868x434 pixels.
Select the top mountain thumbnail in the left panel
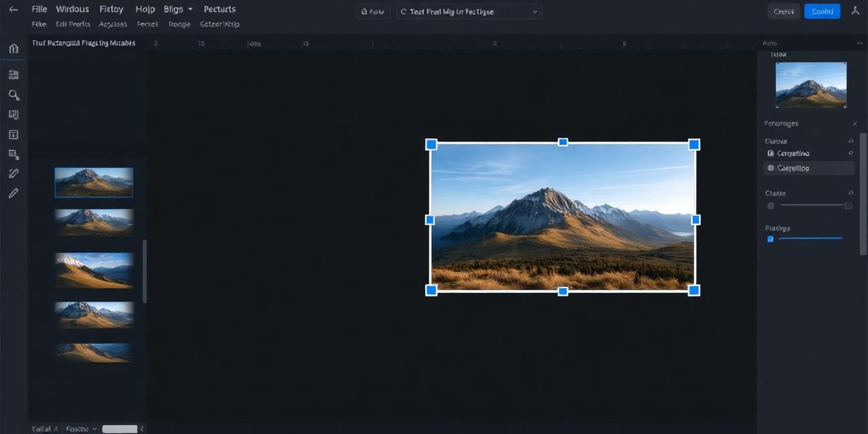tap(94, 182)
